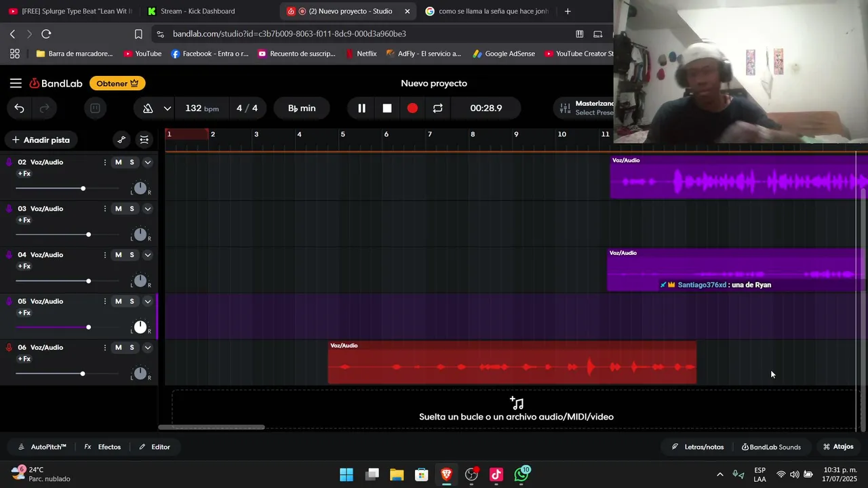
Task: Open the 4/4 time signature selector
Action: pyautogui.click(x=247, y=108)
